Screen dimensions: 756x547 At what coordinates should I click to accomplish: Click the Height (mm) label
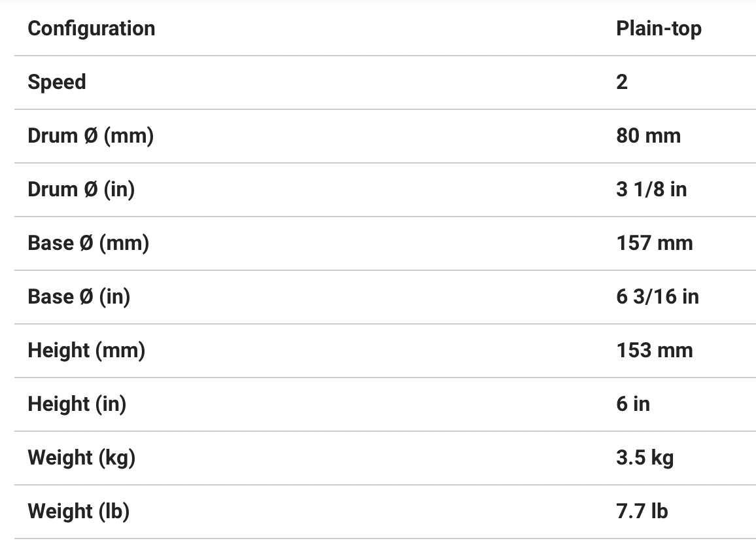86,351
